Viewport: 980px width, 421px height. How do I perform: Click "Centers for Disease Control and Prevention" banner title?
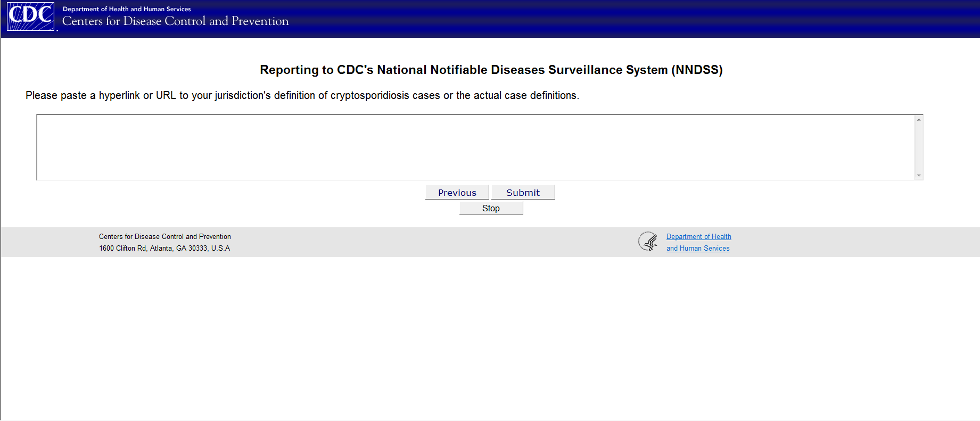(175, 21)
